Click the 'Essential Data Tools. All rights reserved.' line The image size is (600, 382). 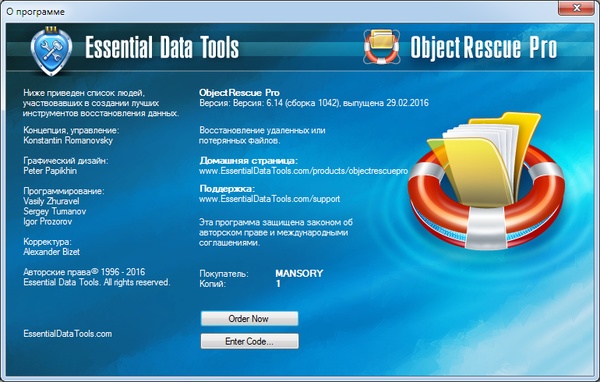pos(97,282)
